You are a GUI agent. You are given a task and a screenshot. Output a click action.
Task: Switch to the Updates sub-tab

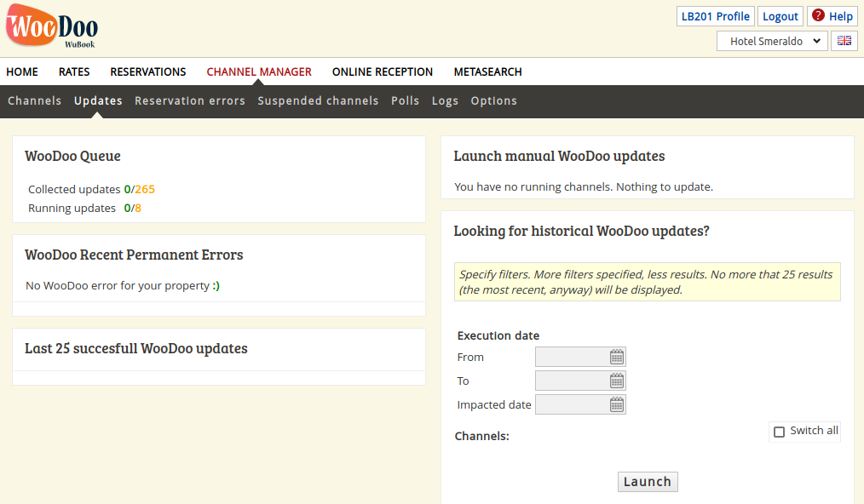[x=98, y=100]
